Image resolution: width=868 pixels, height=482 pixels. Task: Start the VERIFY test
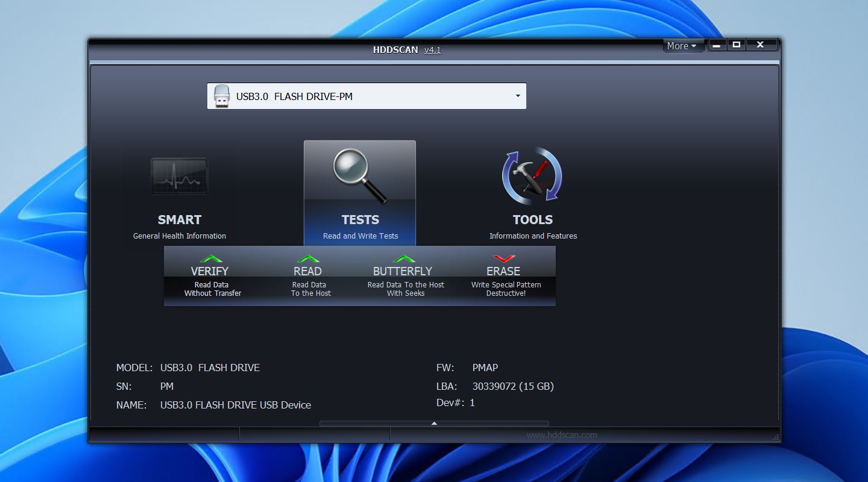[x=210, y=271]
